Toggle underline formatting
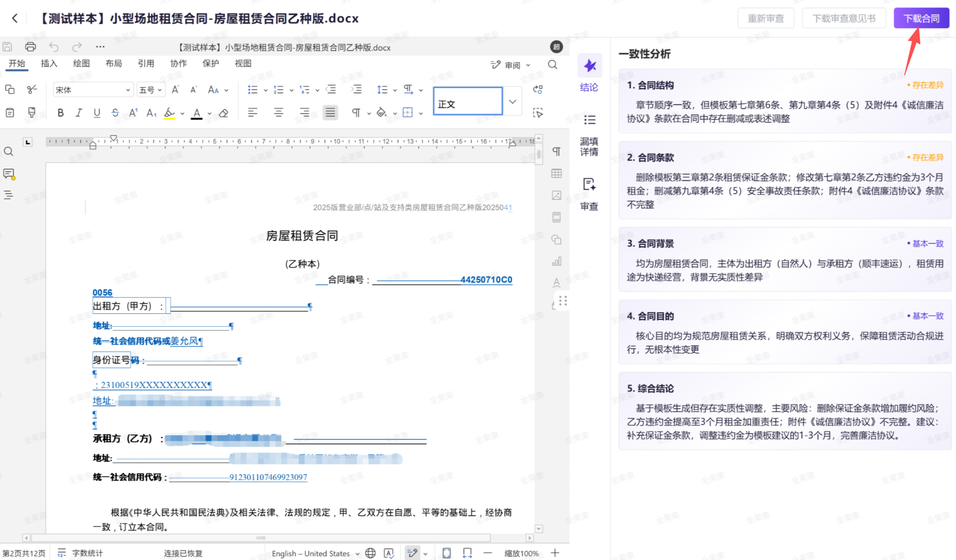 point(97,113)
